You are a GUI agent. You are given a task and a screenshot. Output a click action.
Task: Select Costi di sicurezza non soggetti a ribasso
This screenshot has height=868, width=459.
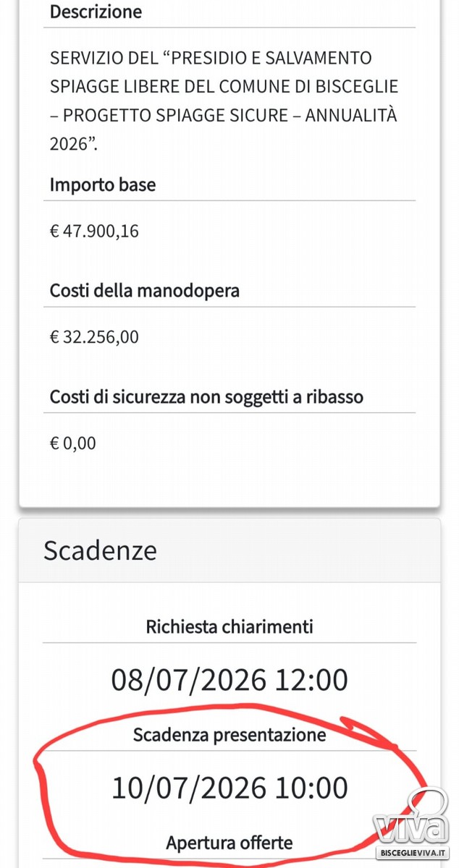click(206, 397)
